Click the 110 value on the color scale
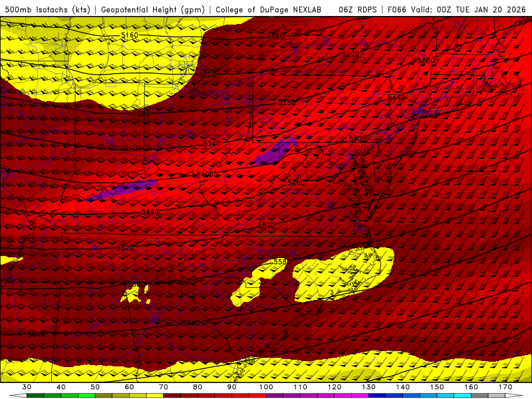 [x=301, y=387]
